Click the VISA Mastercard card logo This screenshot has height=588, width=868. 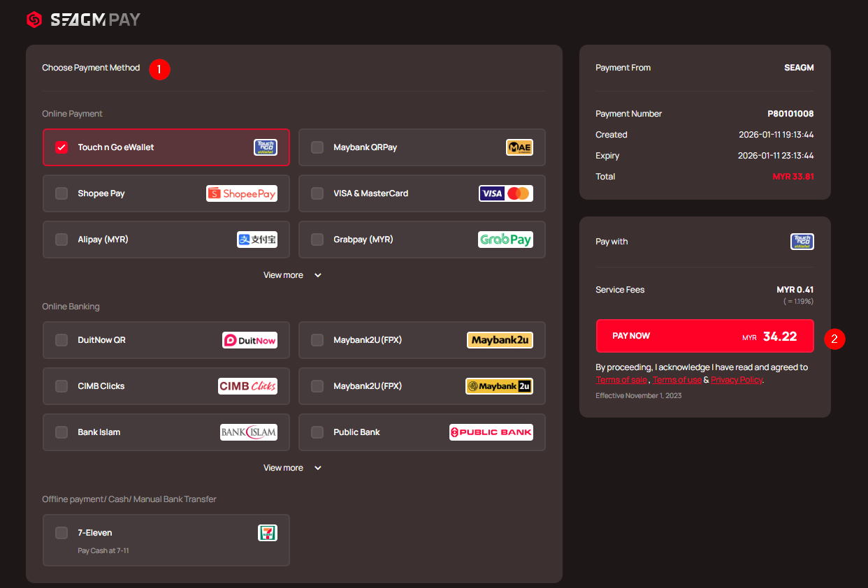[505, 193]
